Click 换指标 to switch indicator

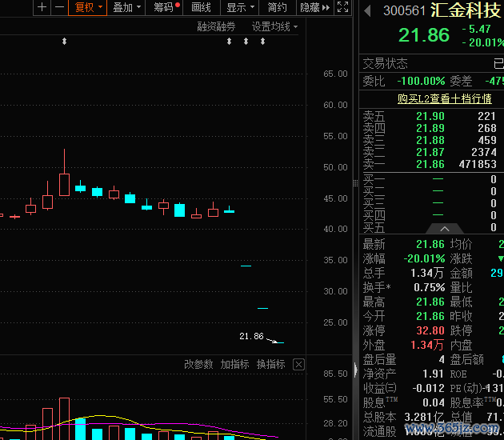271,365
